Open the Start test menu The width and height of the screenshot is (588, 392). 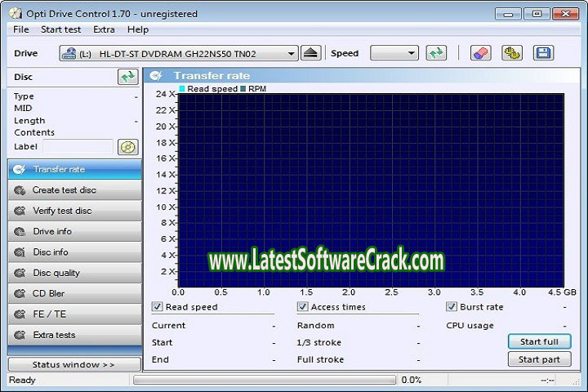(60, 29)
